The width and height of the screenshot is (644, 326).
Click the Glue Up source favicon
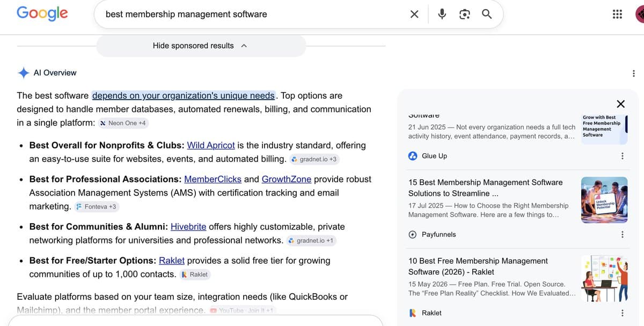click(x=413, y=156)
